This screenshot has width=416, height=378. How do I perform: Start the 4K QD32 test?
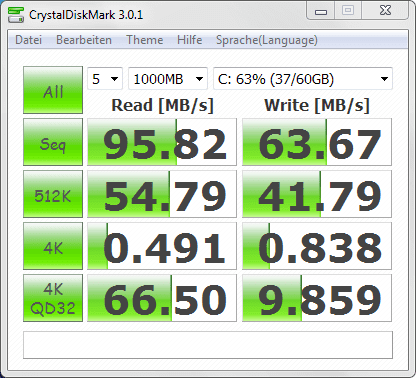pos(53,298)
